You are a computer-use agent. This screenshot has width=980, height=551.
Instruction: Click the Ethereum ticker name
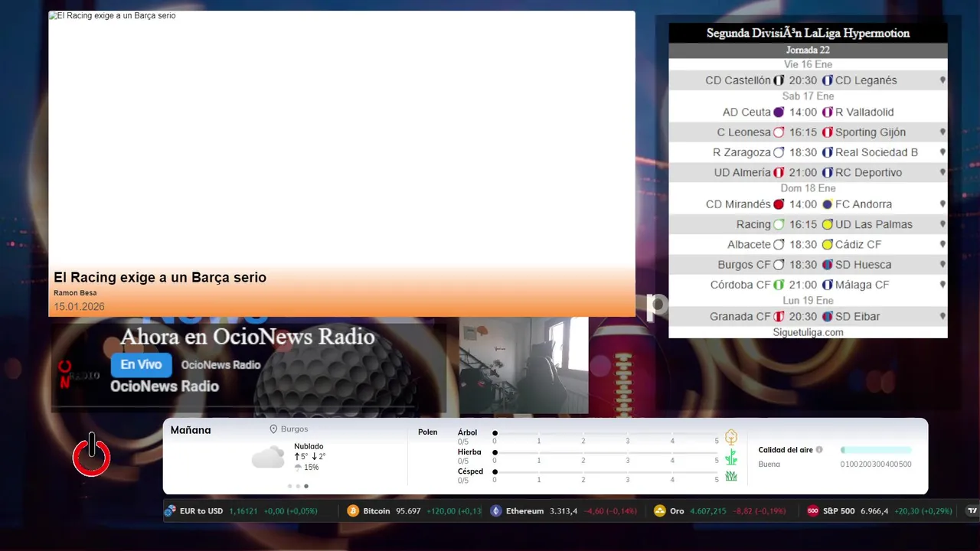[524, 511]
